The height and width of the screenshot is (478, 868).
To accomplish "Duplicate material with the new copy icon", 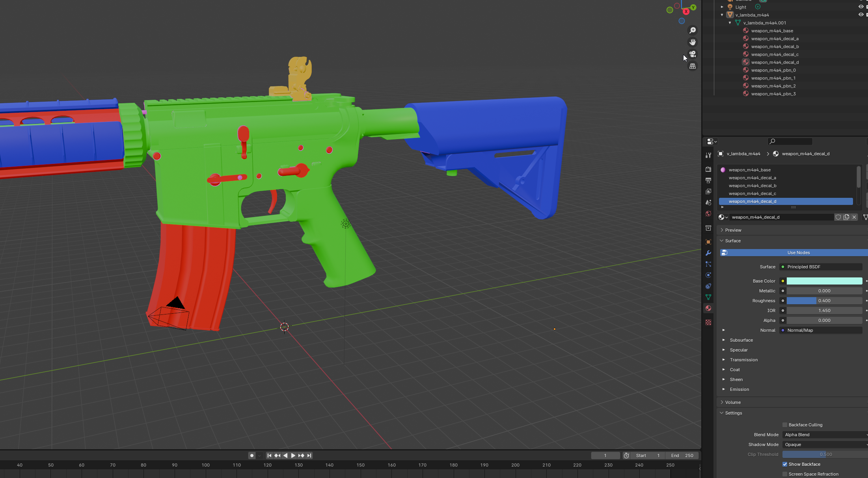I will click(846, 217).
